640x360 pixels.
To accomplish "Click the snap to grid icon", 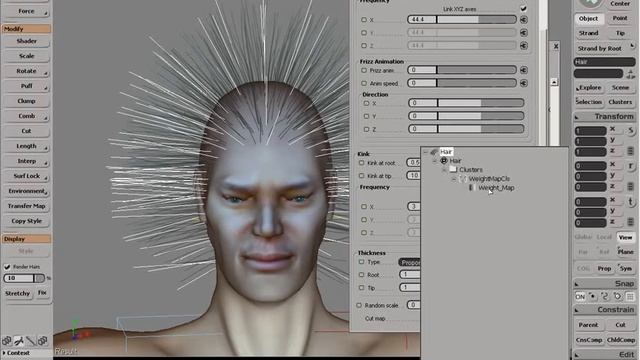I will [630, 297].
